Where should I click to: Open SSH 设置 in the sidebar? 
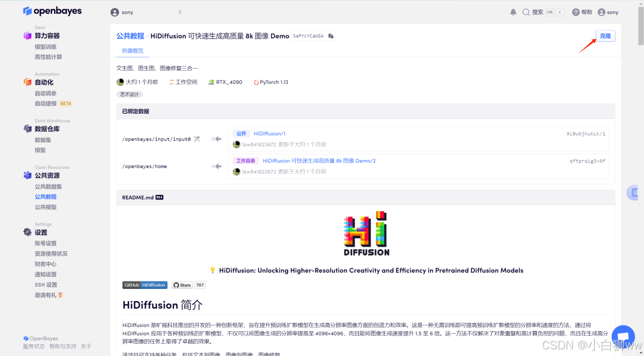pyautogui.click(x=46, y=285)
